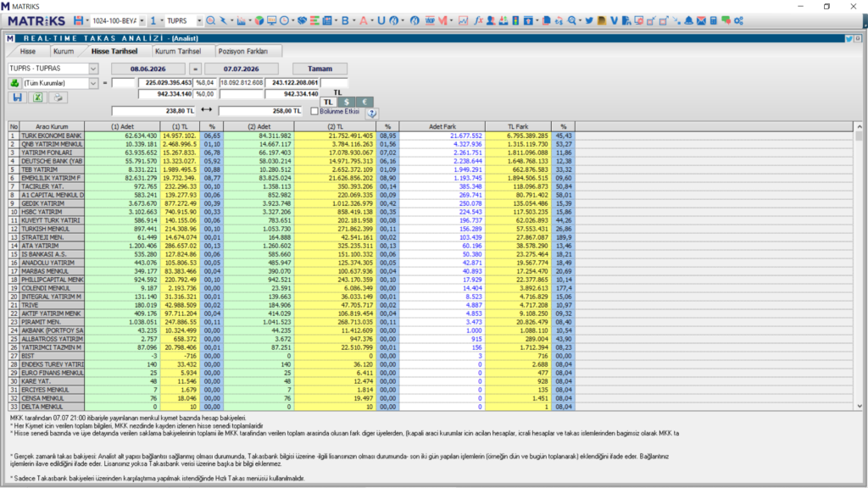Switch currency to dollar ($) toggle
This screenshot has width=868, height=488.
(x=347, y=102)
